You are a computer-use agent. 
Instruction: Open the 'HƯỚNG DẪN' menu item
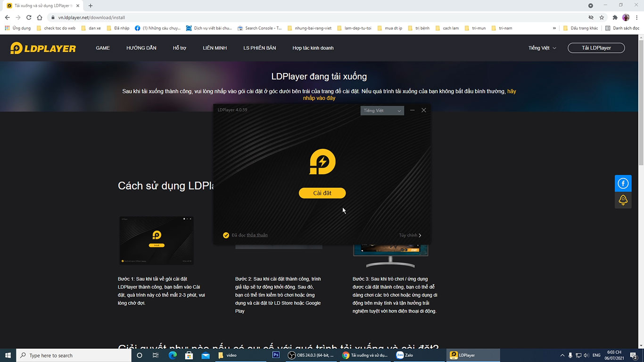(141, 48)
